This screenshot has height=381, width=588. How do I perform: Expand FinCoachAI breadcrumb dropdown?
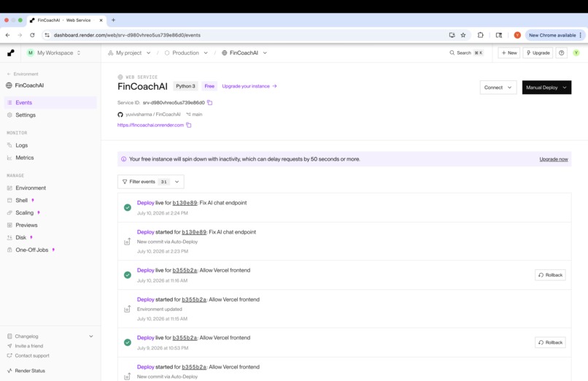pos(265,53)
